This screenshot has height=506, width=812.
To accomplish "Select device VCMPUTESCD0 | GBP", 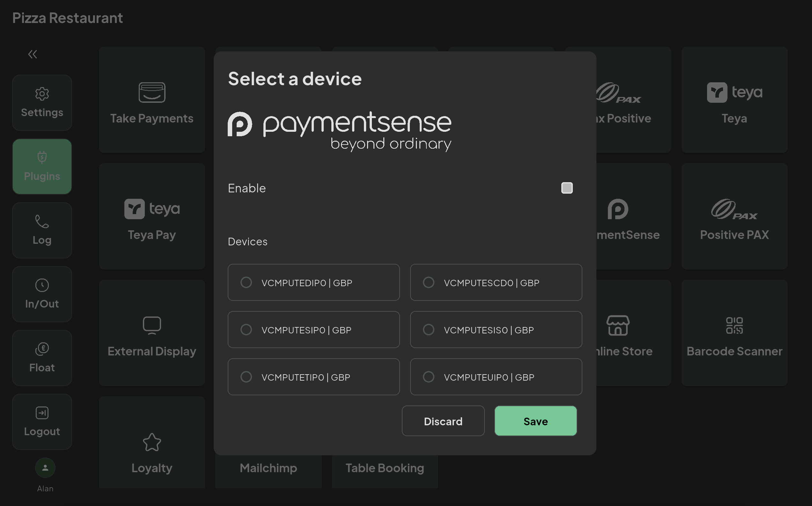I will click(496, 282).
